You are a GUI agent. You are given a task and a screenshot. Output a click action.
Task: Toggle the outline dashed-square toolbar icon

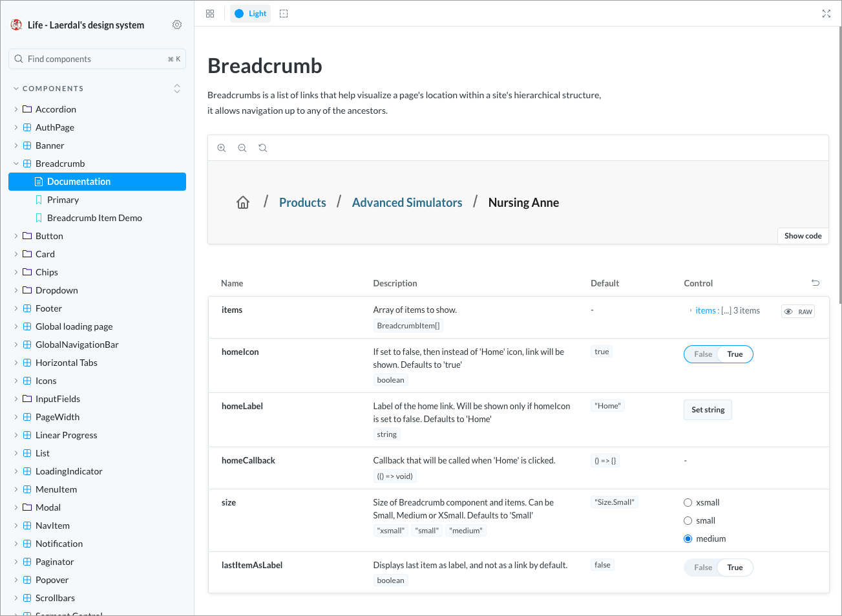click(x=284, y=14)
